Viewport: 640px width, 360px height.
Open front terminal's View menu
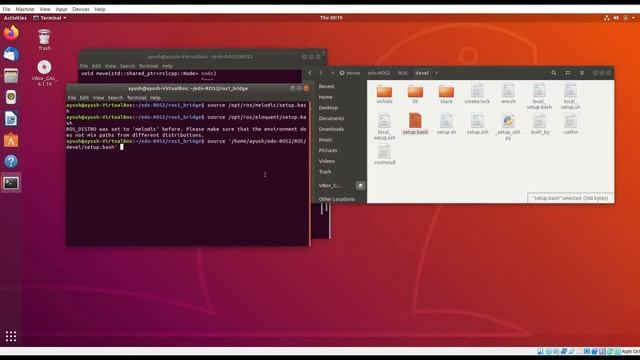pos(98,98)
